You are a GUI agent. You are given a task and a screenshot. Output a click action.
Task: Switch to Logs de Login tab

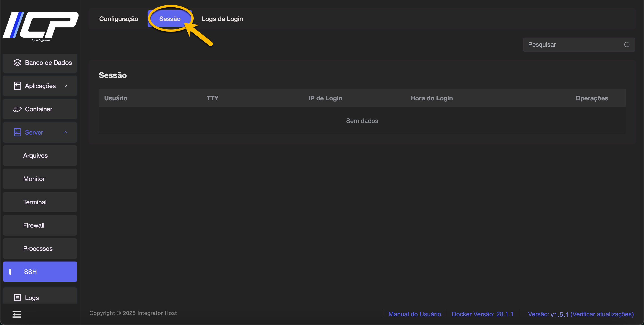pos(222,19)
